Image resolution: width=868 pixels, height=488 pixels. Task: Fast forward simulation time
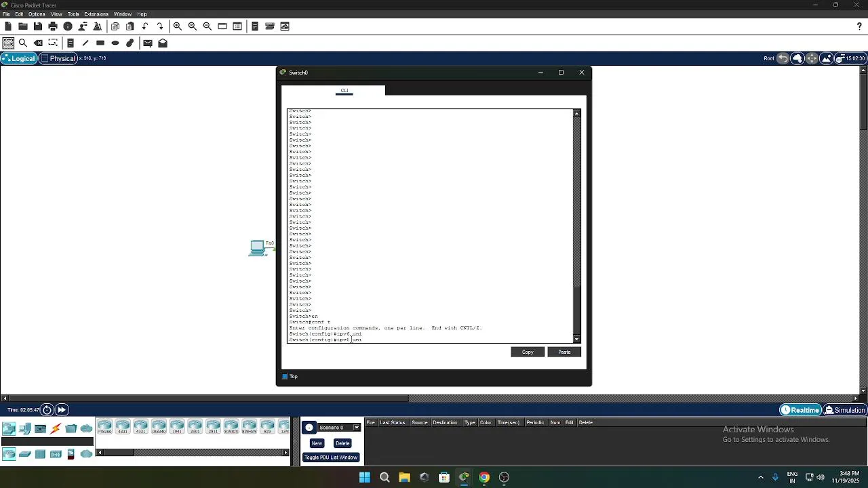pos(61,410)
